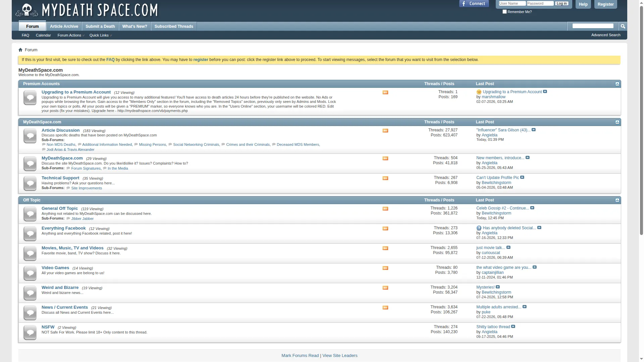Click the Register button
Image resolution: width=644 pixels, height=362 pixels.
point(606,4)
